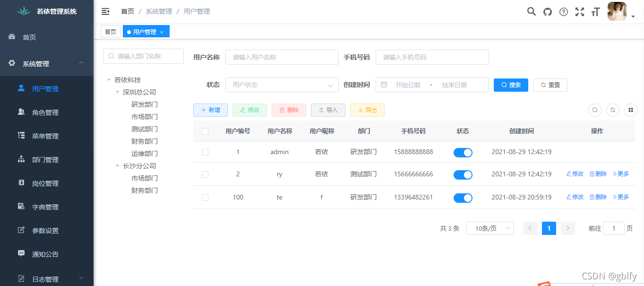The image size is (644, 286).
Task: Focus the department name search field
Action: (143, 56)
